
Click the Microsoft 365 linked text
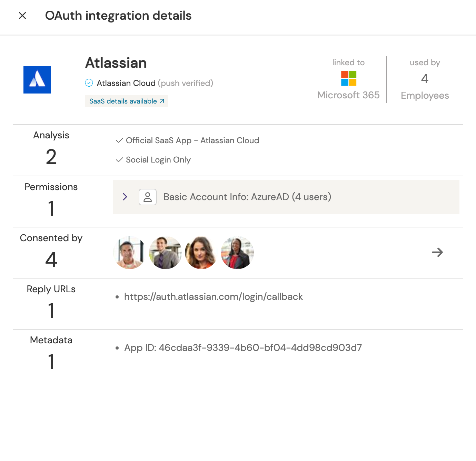click(348, 95)
